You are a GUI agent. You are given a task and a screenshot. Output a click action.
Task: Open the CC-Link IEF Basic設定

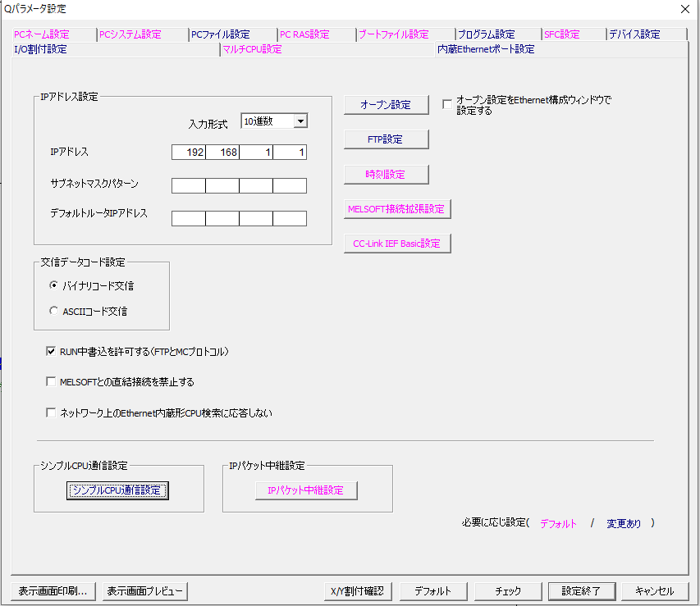tap(397, 243)
